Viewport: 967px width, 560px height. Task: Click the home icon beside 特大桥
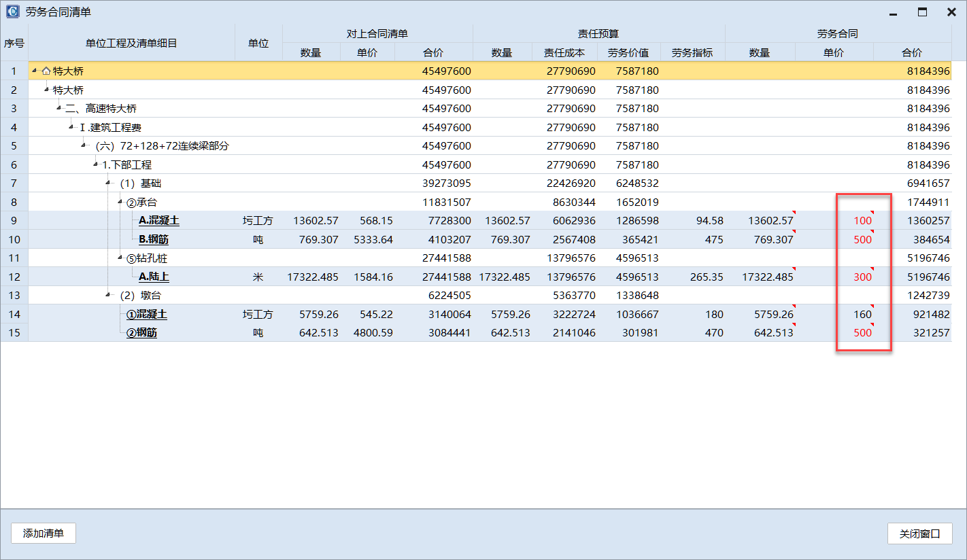[46, 71]
